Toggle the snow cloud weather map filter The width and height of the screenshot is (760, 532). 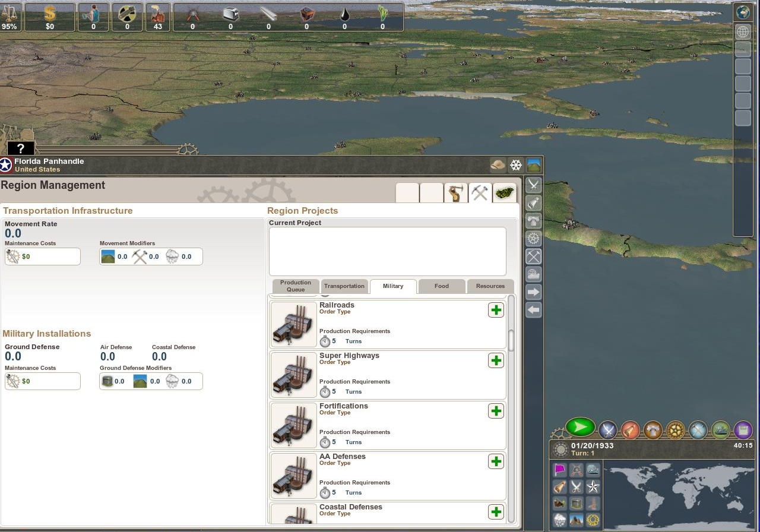click(x=560, y=521)
